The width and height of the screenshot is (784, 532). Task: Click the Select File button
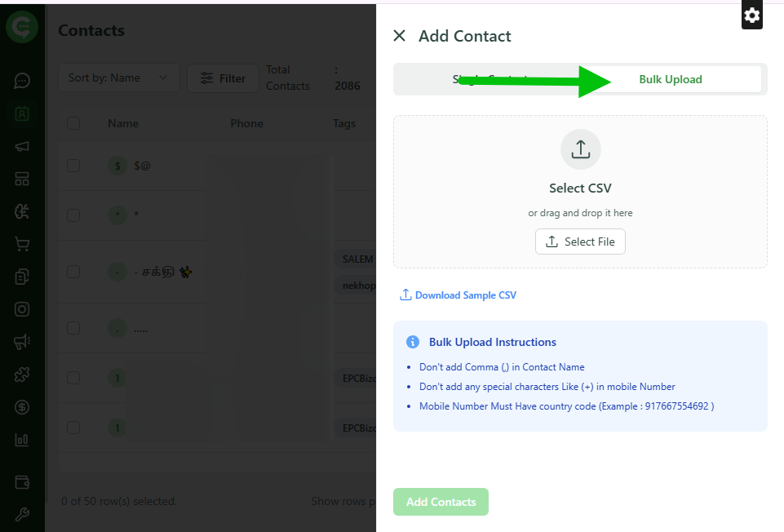tap(580, 242)
